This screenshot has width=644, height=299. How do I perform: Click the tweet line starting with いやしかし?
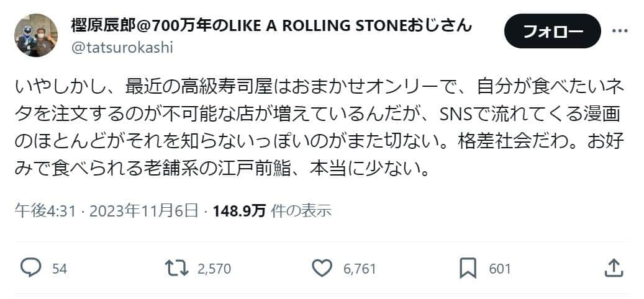[311, 87]
